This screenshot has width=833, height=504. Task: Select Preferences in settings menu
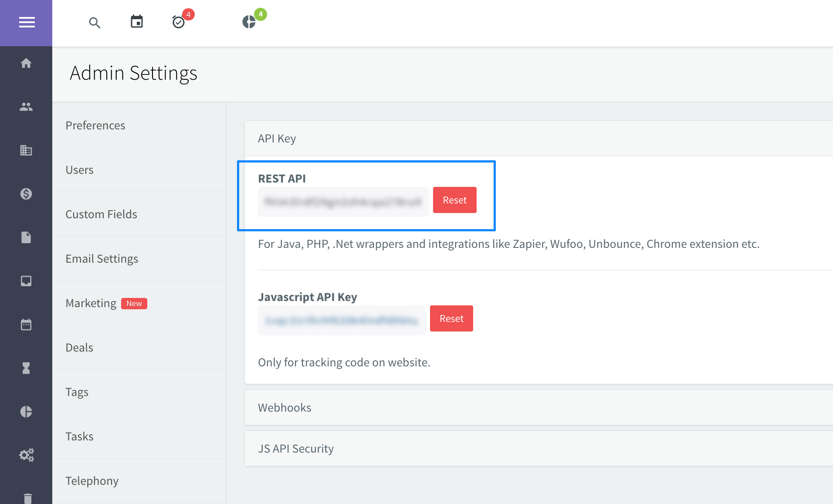coord(95,125)
